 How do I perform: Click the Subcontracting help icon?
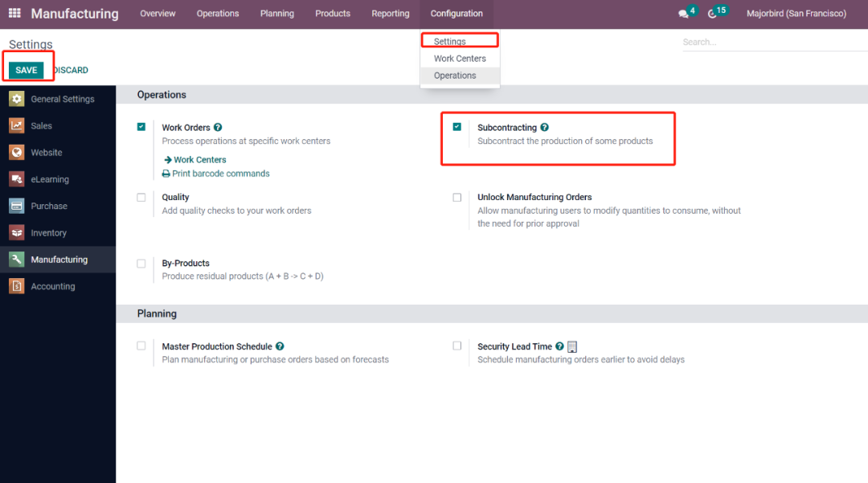(x=544, y=128)
